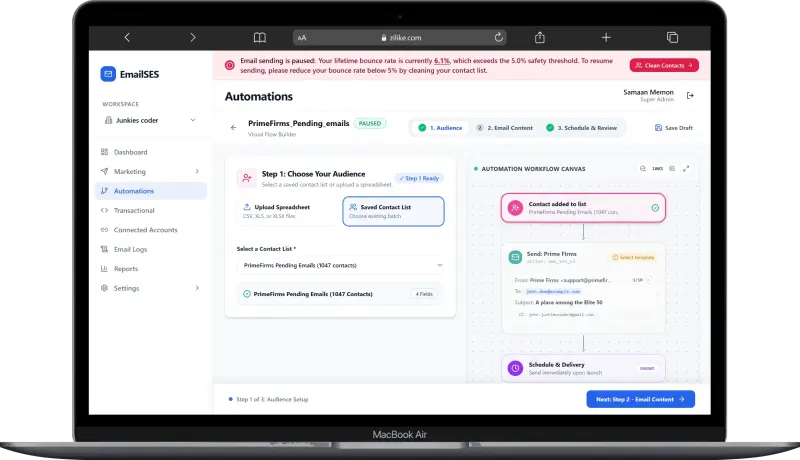Click the Contact added to list trigger node
This screenshot has width=800, height=460.
click(583, 208)
